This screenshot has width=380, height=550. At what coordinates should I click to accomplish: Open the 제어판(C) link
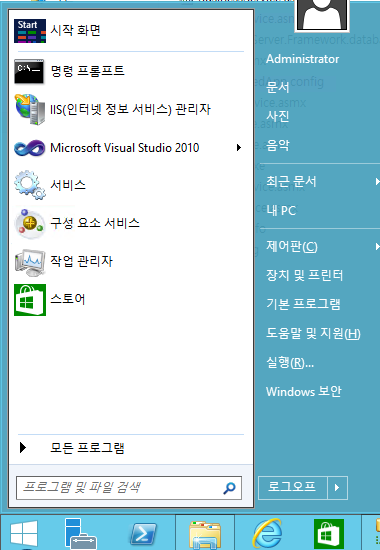click(292, 247)
